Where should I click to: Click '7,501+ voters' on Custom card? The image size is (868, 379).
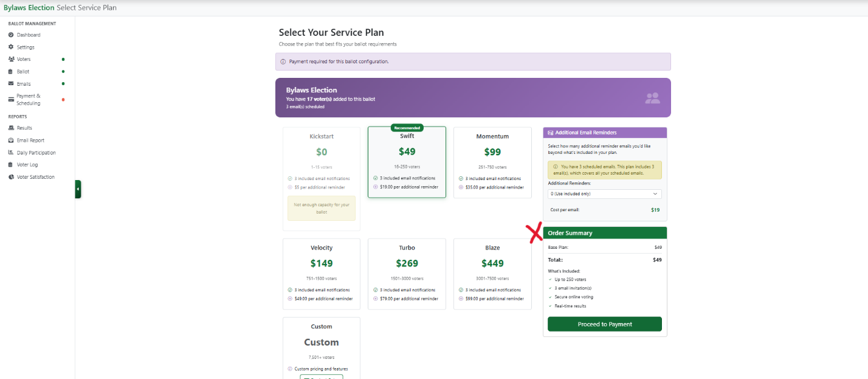[322, 357]
